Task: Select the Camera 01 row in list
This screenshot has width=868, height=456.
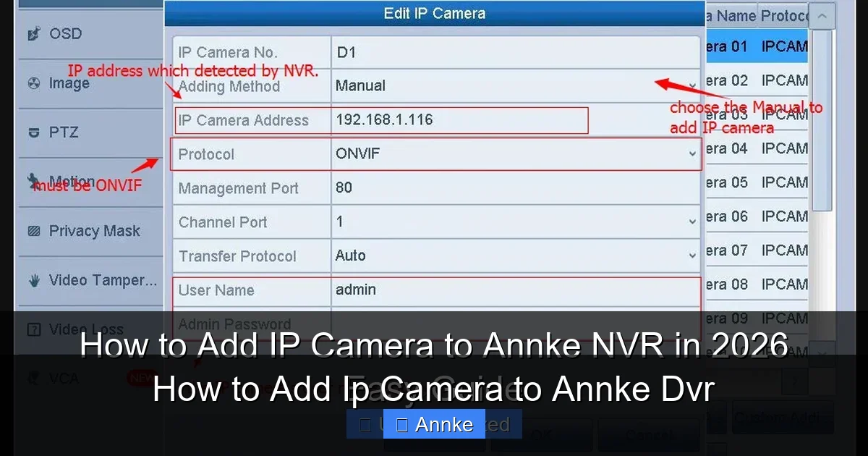Action: tap(757, 46)
